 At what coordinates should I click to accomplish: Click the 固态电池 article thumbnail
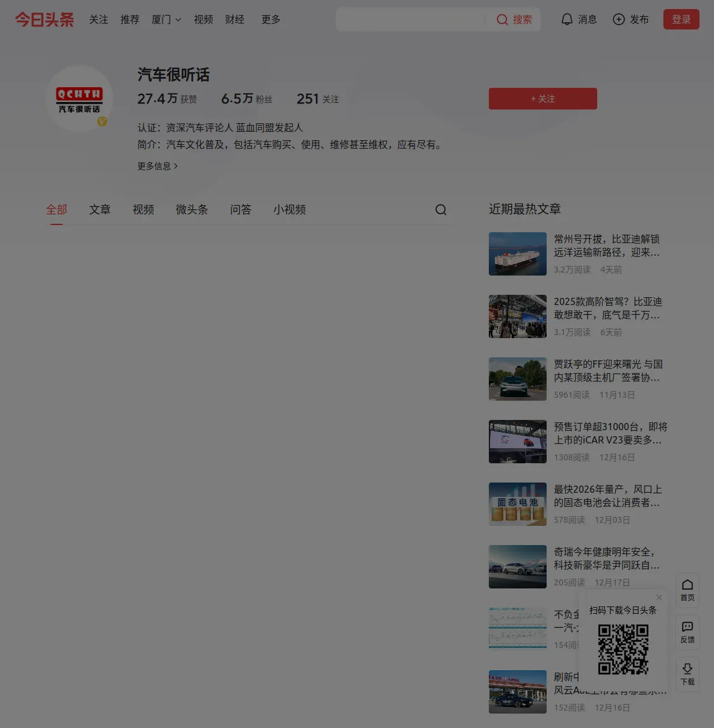(x=518, y=504)
